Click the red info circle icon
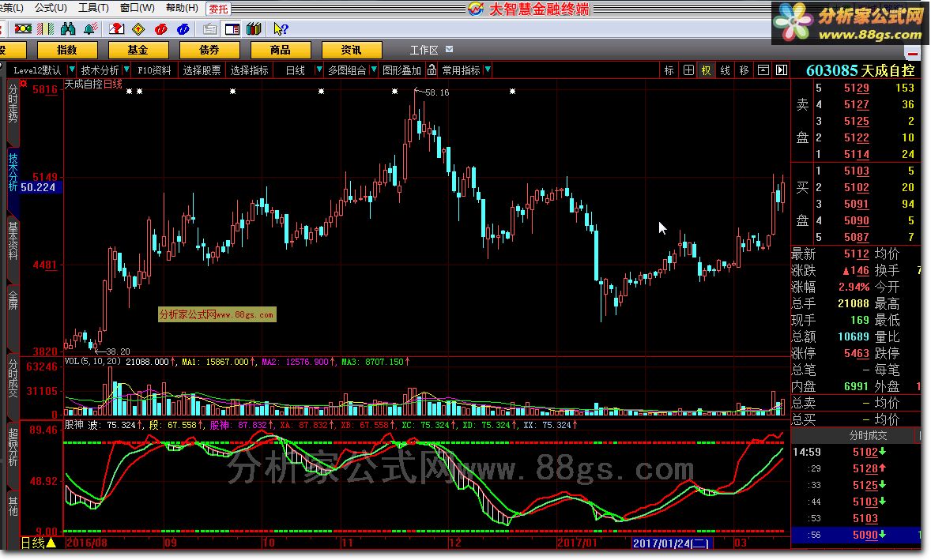The width and height of the screenshot is (931, 560). 161,28
